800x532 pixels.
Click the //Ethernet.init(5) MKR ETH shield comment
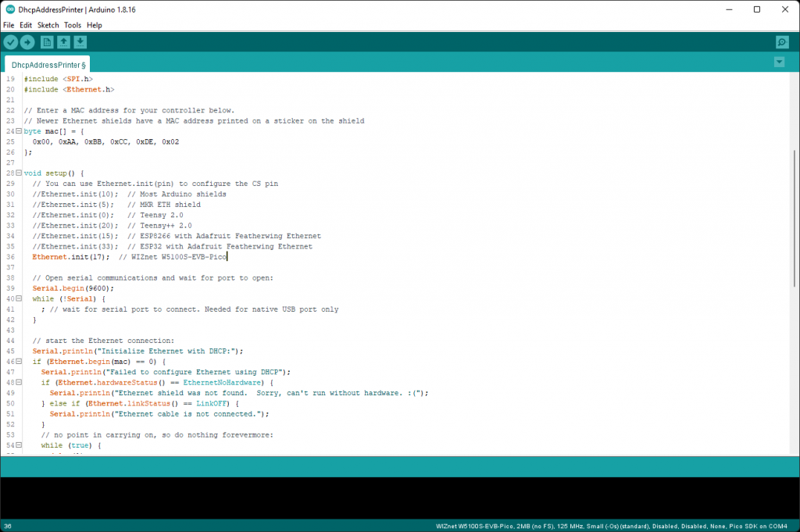click(x=116, y=205)
